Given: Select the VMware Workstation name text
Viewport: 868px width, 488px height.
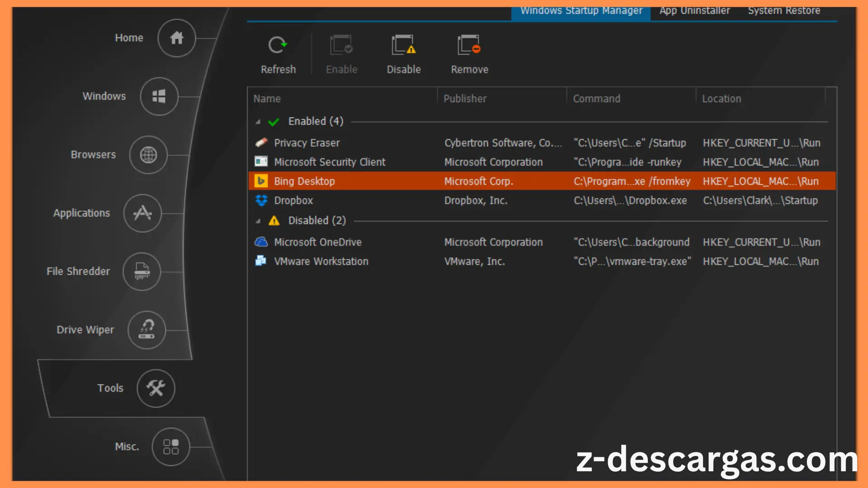Looking at the screenshot, I should point(321,261).
